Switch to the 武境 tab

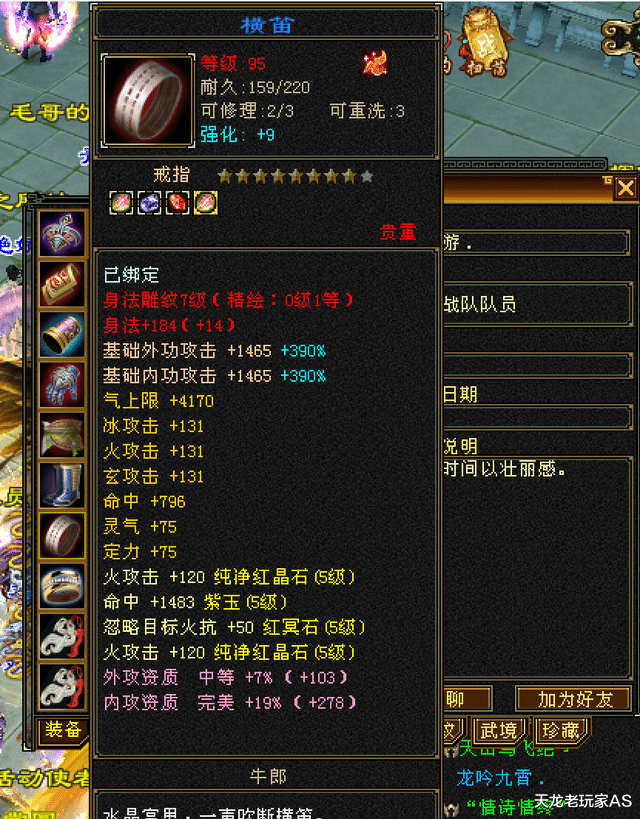pos(498,730)
